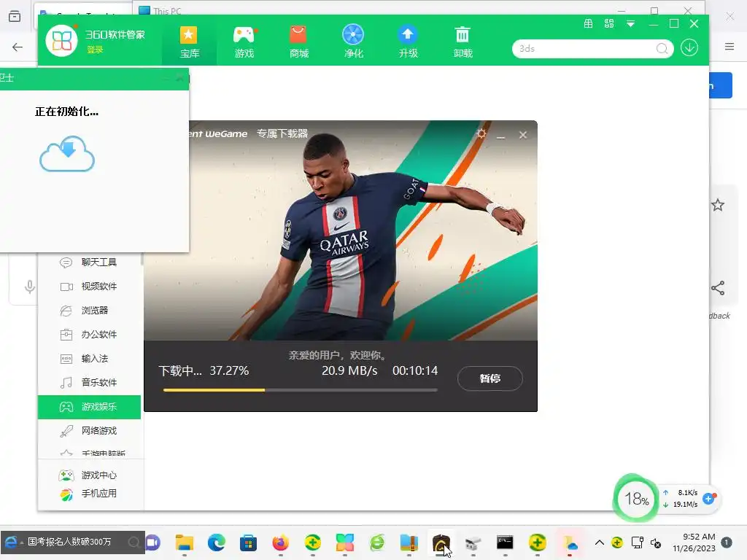747x560 pixels.
Task: Click the gift box icon in title bar
Action: click(x=589, y=24)
